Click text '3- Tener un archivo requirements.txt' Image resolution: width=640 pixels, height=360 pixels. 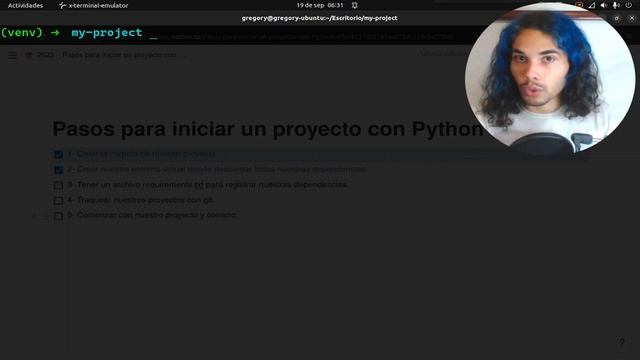tap(208, 185)
